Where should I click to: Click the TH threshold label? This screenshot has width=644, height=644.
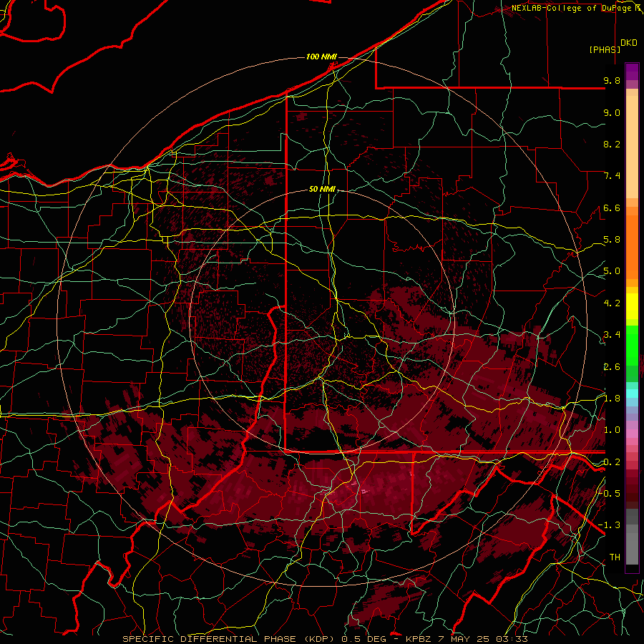pyautogui.click(x=615, y=557)
